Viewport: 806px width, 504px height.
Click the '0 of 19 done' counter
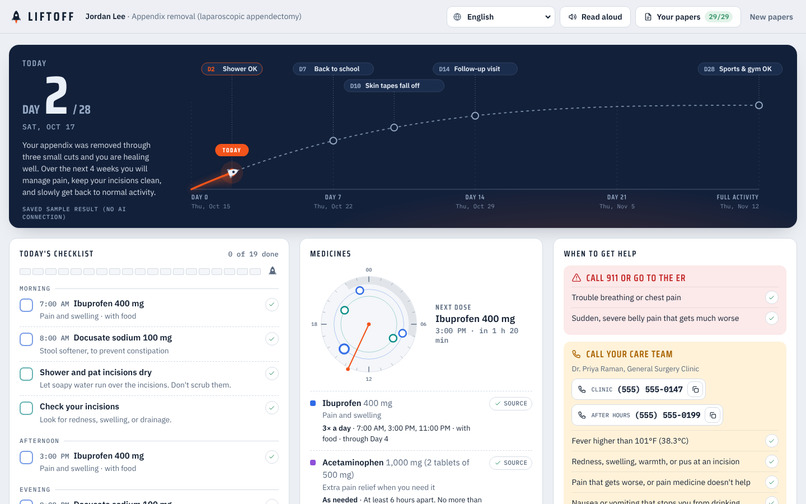tap(253, 254)
